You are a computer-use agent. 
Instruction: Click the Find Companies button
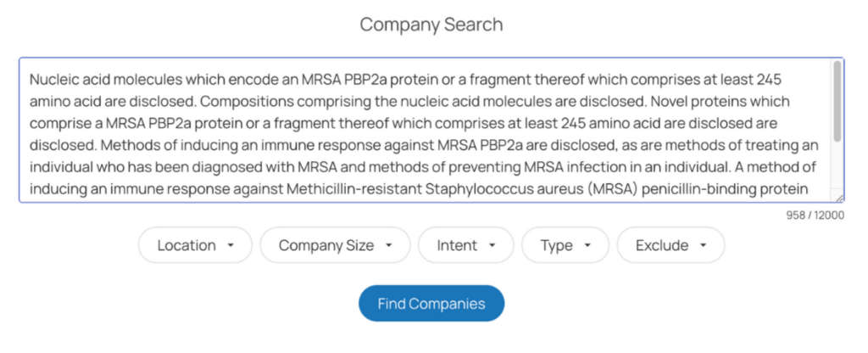point(431,304)
